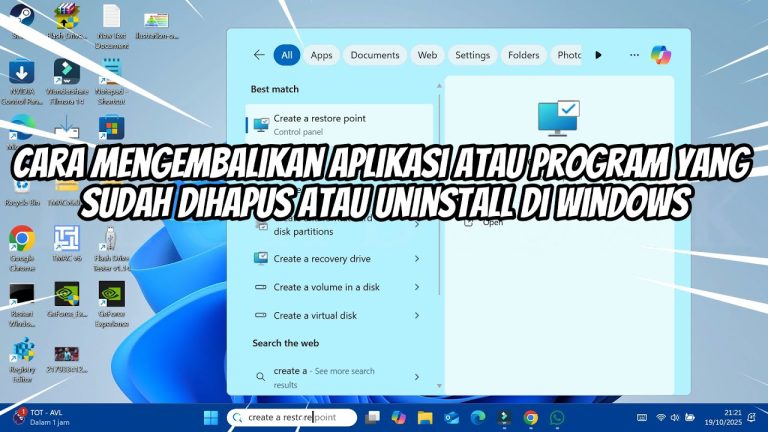This screenshot has height=432, width=768.
Task: Open File Explorer from the taskbar
Action: click(425, 418)
